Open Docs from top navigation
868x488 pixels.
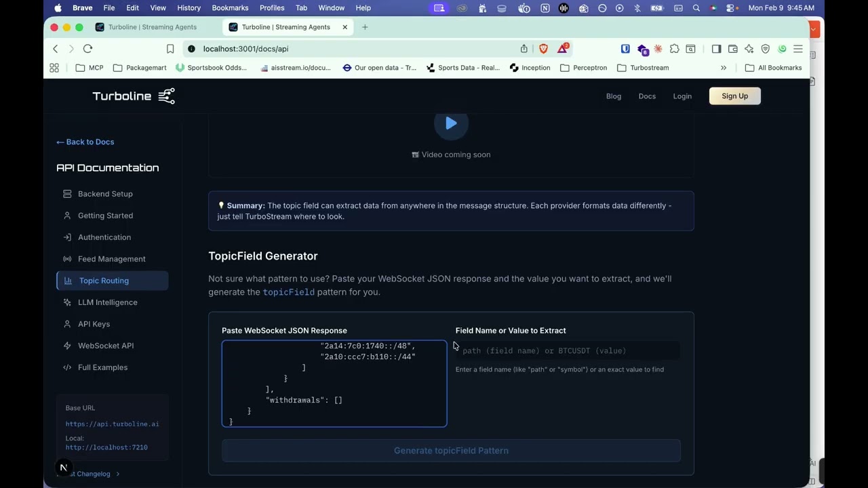point(647,96)
